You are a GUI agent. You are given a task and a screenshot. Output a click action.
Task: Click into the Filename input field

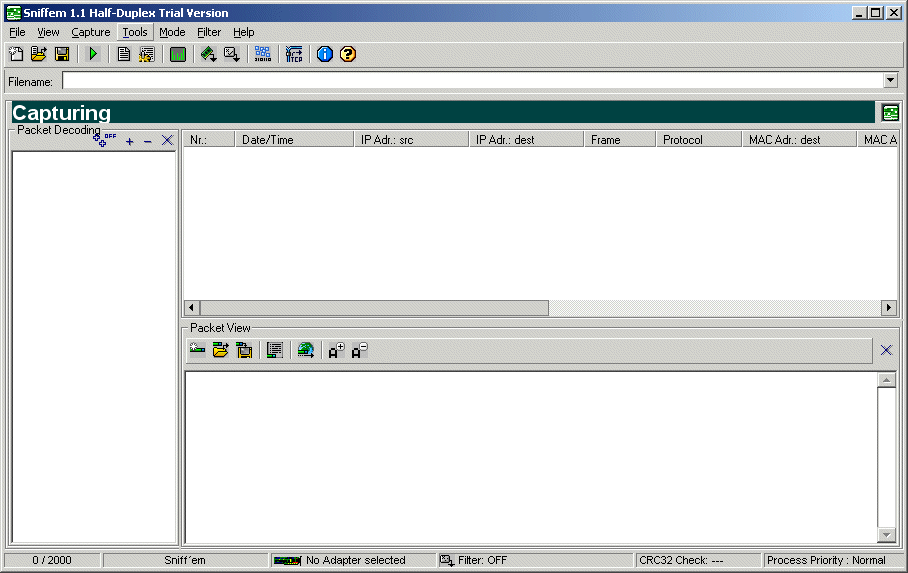473,81
